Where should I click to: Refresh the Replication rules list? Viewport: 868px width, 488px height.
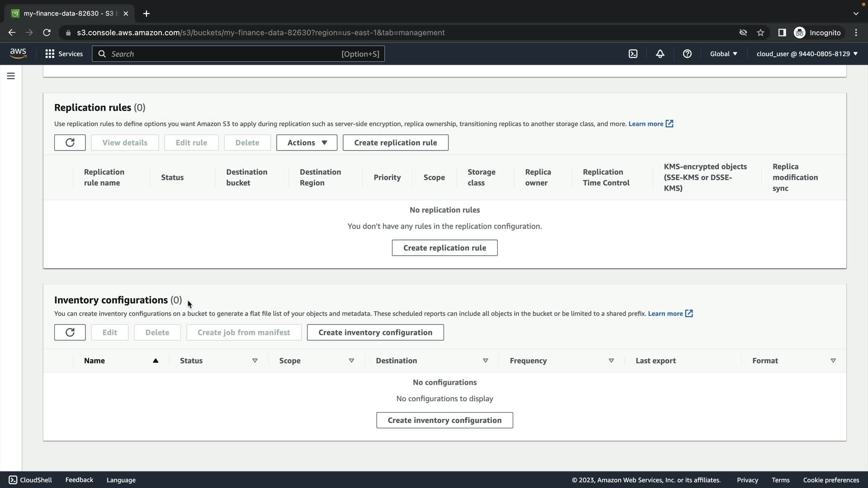[x=70, y=143]
